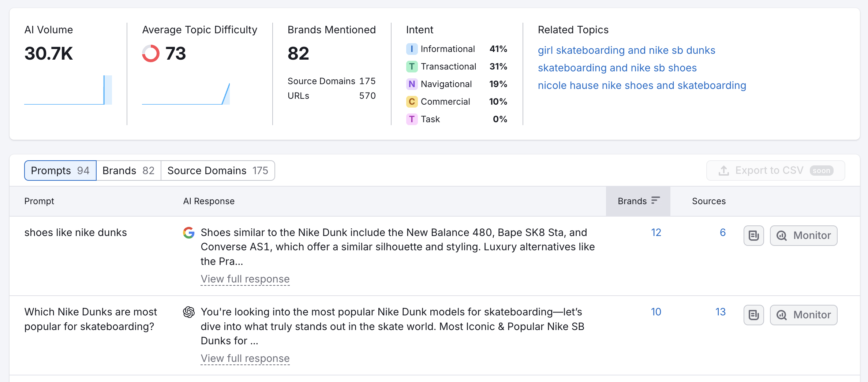
Task: Expand View full response for the skateboarding answer
Action: pos(245,358)
